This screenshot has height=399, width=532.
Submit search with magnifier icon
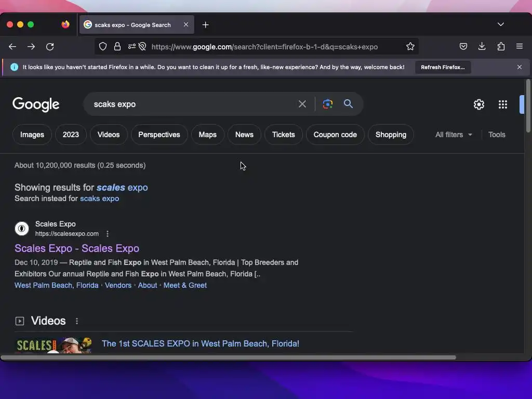pos(348,104)
